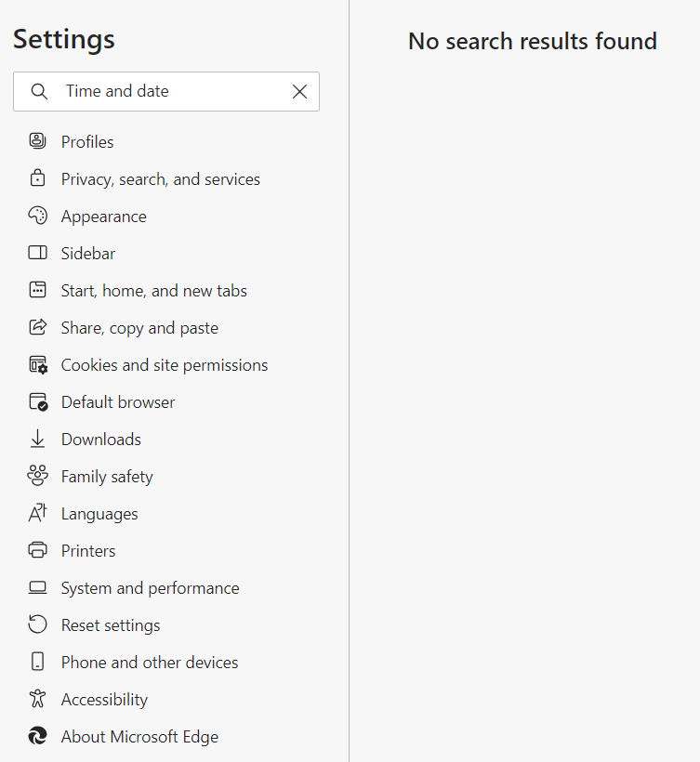Click the Printers icon
Screen dimensions: 700x762
(37, 550)
